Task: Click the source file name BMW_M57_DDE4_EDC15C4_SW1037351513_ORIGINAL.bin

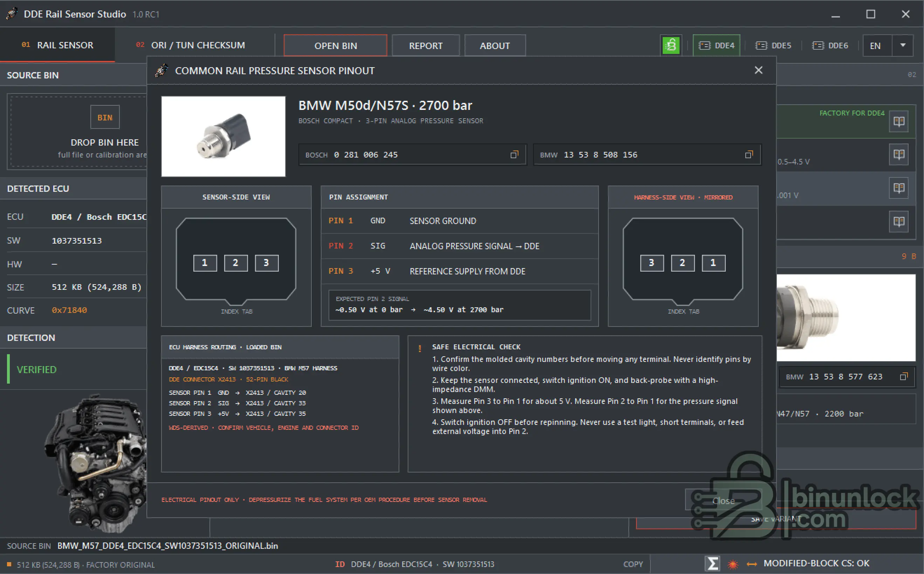Action: coord(167,546)
